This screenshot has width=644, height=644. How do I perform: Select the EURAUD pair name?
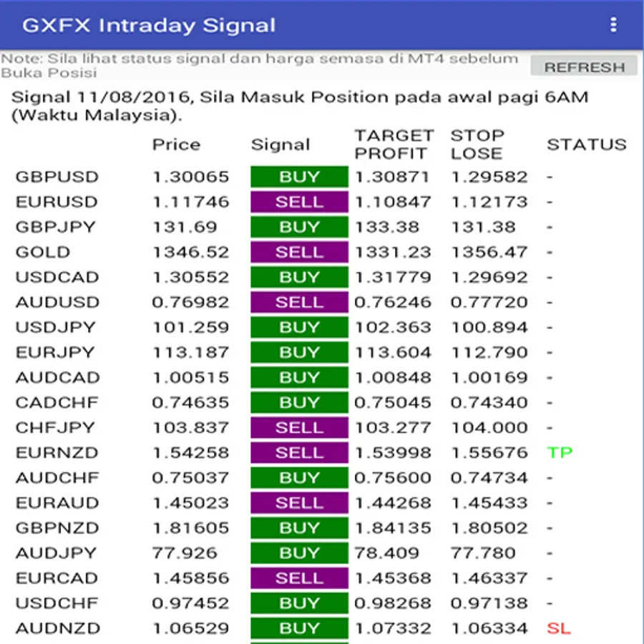tap(57, 503)
